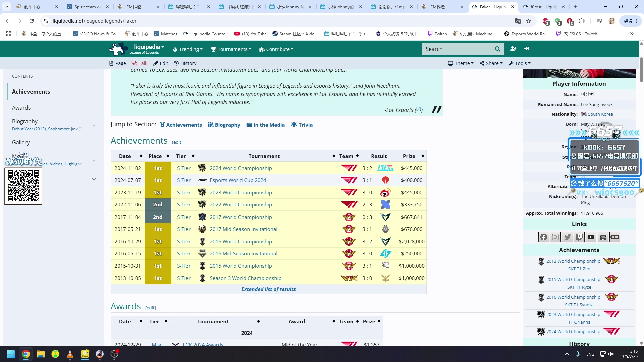Open the Twitch link icon
The width and height of the screenshot is (644, 362).
click(x=579, y=237)
